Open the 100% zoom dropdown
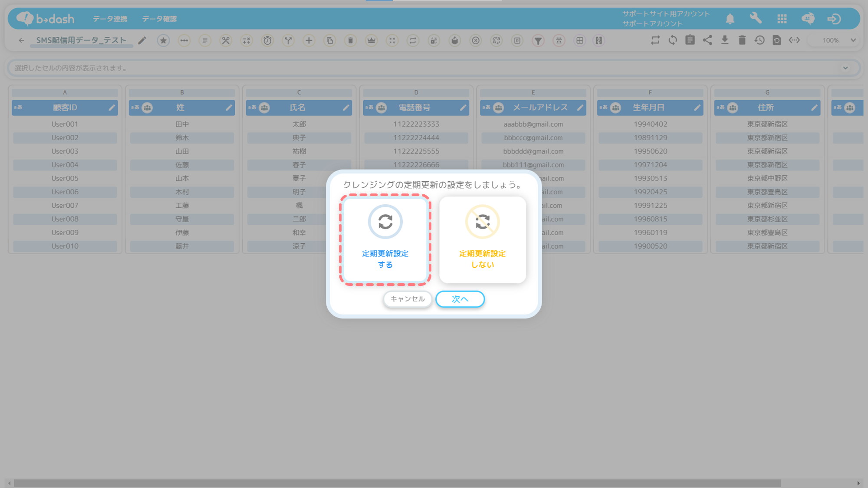868x488 pixels. coord(838,40)
